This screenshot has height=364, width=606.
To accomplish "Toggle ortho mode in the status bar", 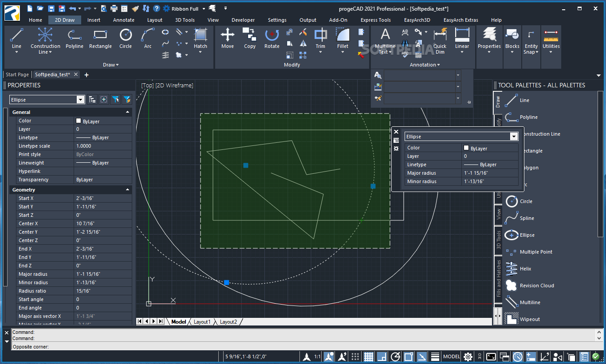I will 382,356.
